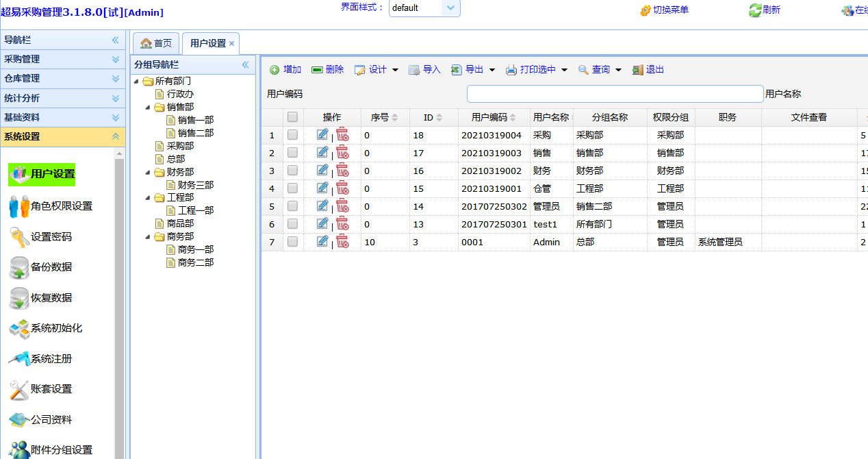Collapse the 销售部 tree node
Screen dimensions: 868x459
pos(147,107)
